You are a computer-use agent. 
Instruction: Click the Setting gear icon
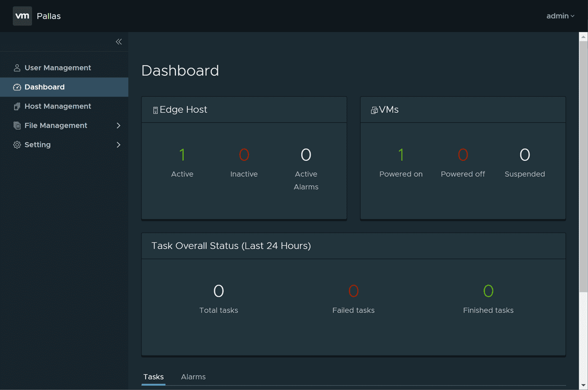click(17, 145)
